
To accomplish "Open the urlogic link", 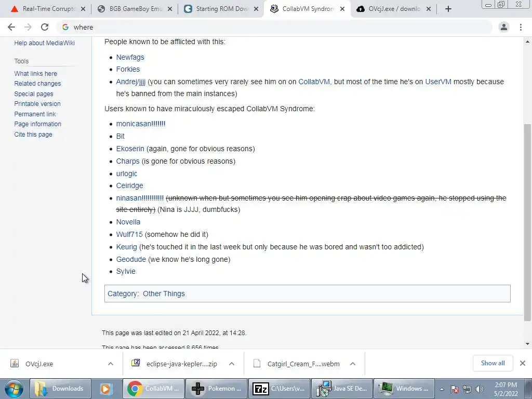I will click(127, 174).
